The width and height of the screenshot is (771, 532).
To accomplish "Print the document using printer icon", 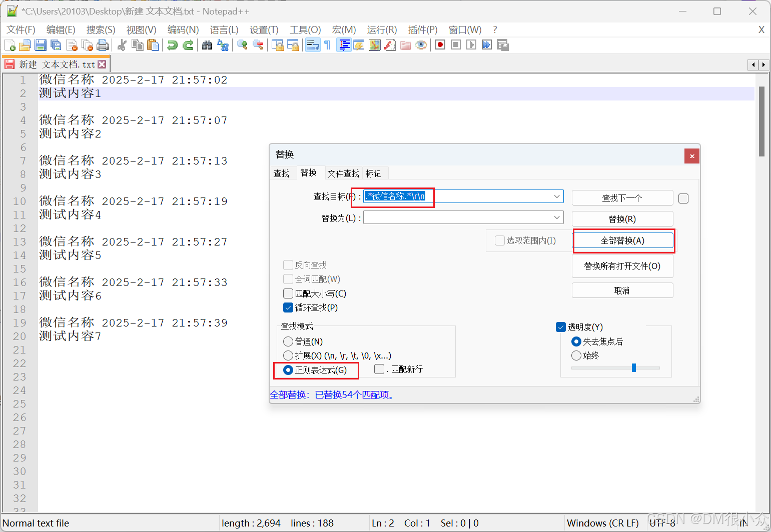I will tap(103, 45).
